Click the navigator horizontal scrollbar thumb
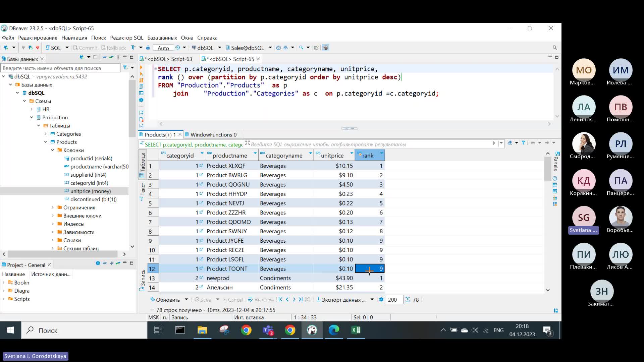This screenshot has width=644, height=362. pyautogui.click(x=62, y=254)
